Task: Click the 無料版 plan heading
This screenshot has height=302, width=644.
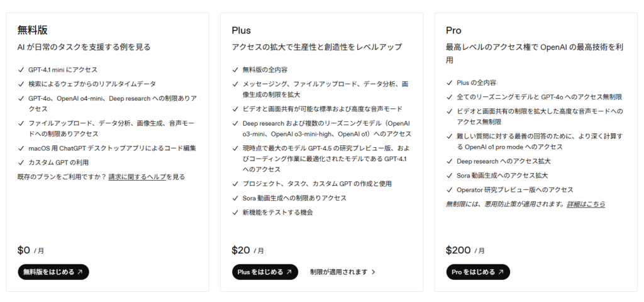Action: (x=33, y=30)
